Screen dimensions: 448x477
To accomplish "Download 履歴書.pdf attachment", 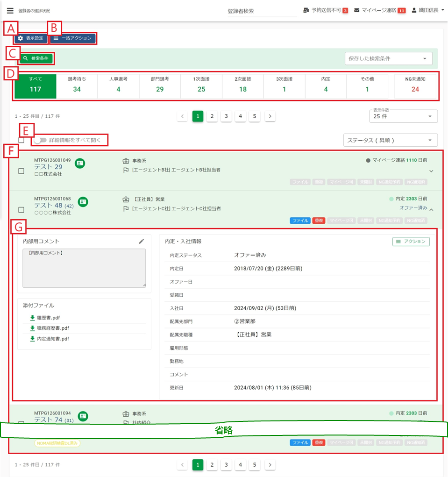I will tap(33, 318).
